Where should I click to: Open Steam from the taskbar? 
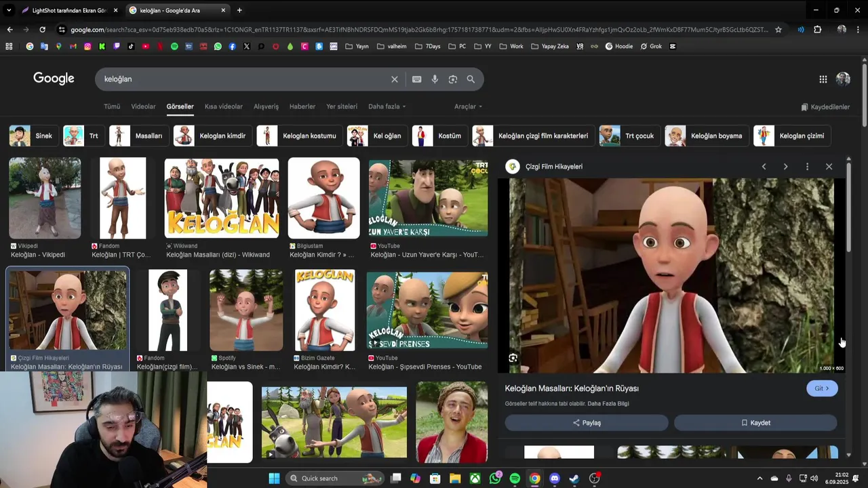coord(574,479)
